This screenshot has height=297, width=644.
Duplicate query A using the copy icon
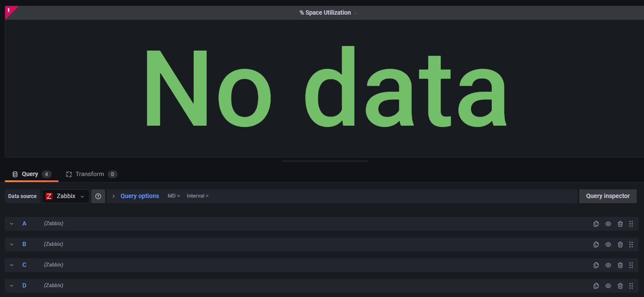point(596,223)
